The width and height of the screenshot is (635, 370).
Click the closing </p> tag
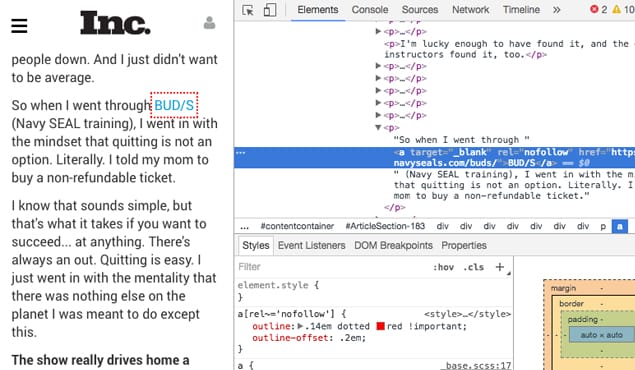tap(394, 207)
